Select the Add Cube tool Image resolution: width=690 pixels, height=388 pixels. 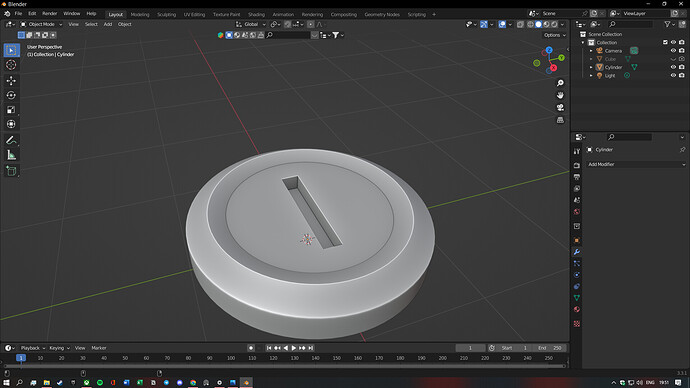pyautogui.click(x=11, y=171)
